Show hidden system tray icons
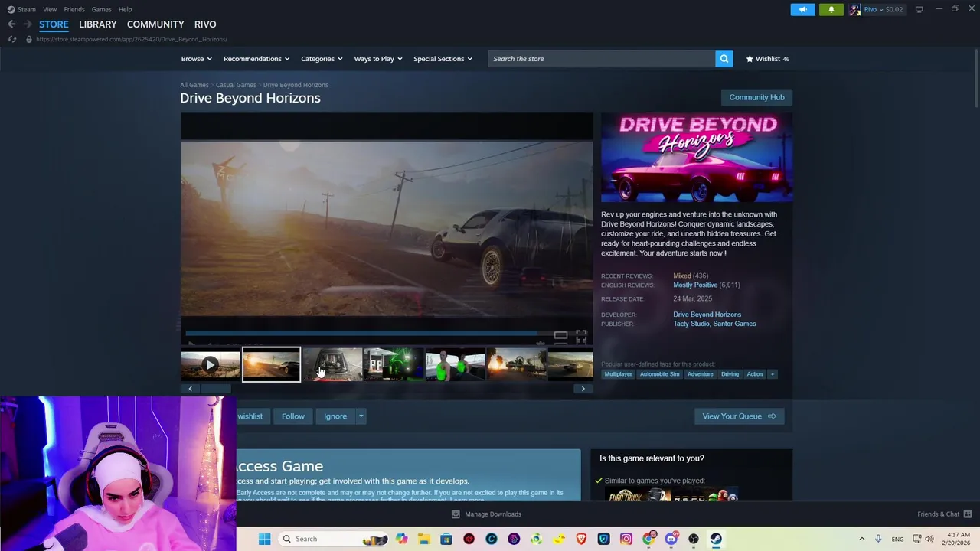This screenshot has height=551, width=980. [861, 539]
